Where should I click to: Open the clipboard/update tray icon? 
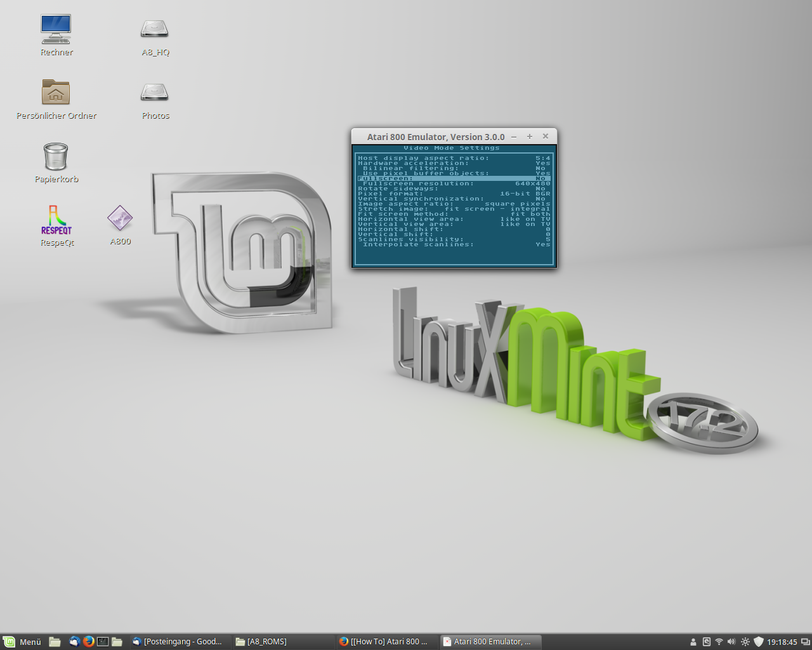(x=706, y=642)
